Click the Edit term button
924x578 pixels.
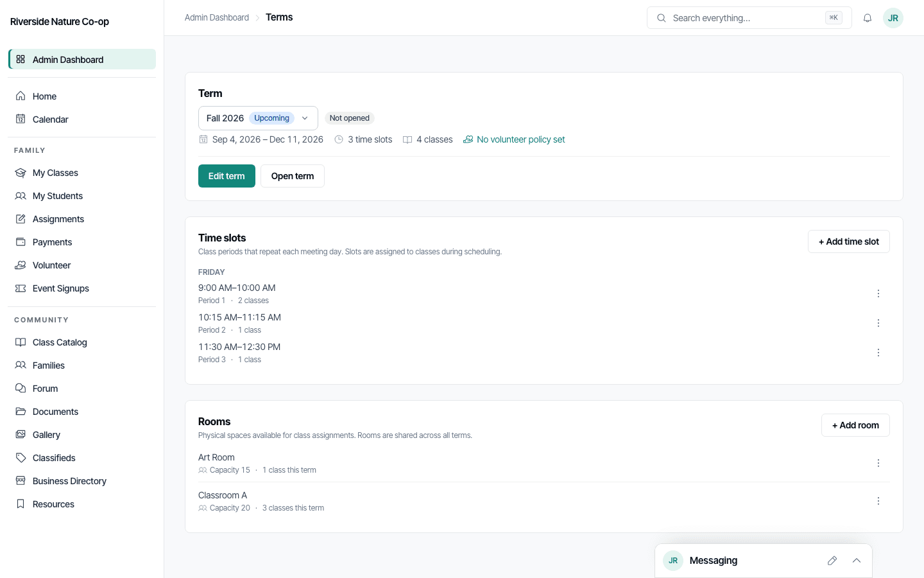(x=227, y=176)
